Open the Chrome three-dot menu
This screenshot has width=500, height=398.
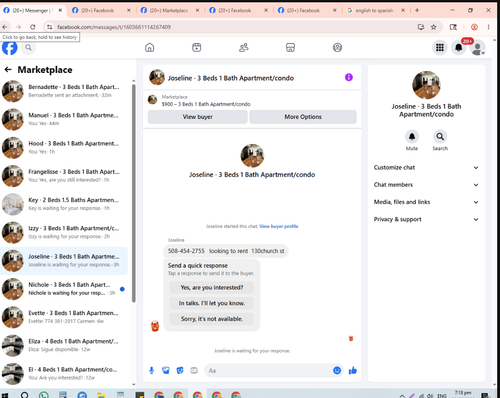click(x=488, y=27)
